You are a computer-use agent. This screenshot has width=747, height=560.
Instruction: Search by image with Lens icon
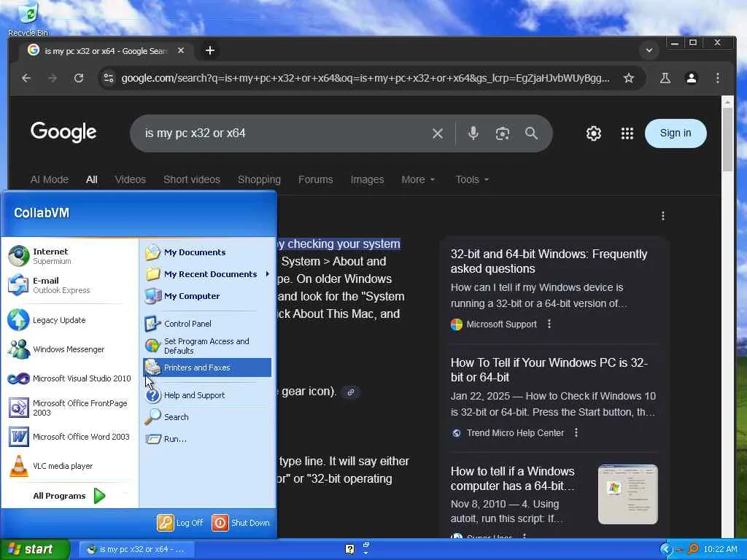point(503,133)
